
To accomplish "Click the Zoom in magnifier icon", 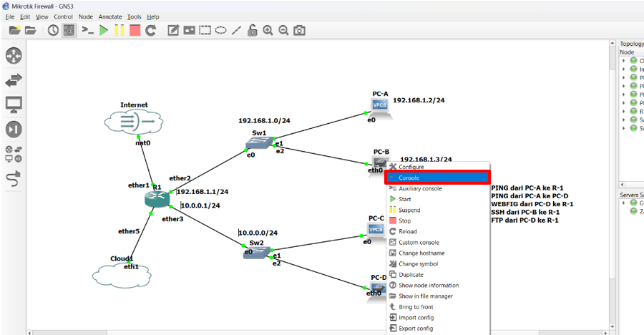I will tap(268, 30).
